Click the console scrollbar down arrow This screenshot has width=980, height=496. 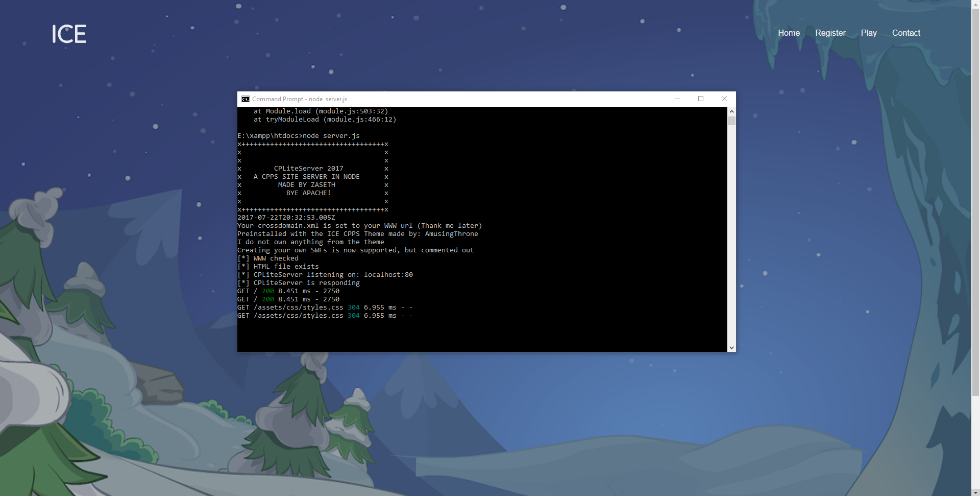click(731, 347)
